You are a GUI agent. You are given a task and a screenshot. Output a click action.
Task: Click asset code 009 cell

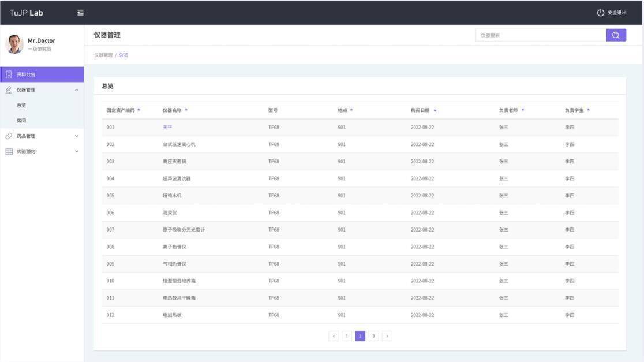point(110,264)
